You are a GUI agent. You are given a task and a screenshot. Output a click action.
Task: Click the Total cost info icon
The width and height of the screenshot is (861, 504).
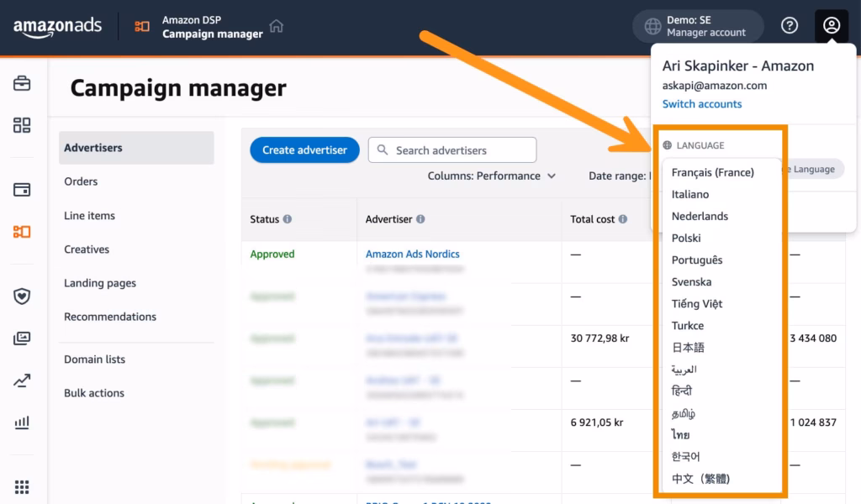click(x=623, y=219)
